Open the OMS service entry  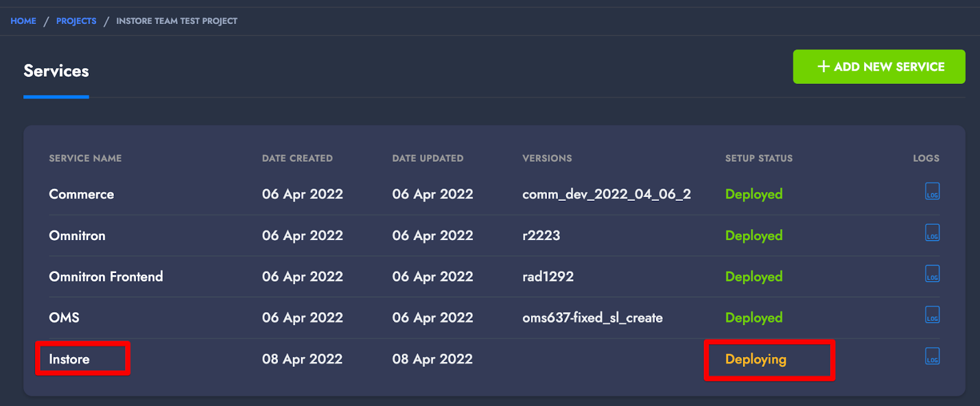(x=64, y=317)
